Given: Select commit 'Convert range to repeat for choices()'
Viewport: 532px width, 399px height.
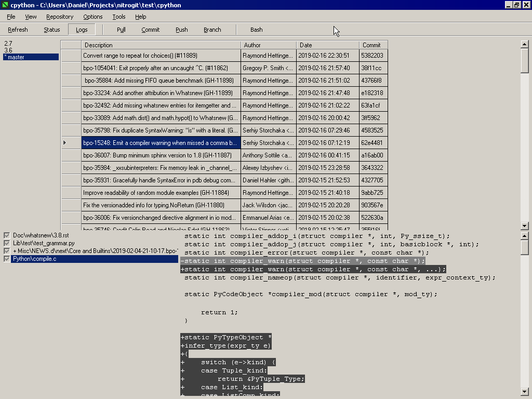Looking at the screenshot, I should click(x=161, y=55).
